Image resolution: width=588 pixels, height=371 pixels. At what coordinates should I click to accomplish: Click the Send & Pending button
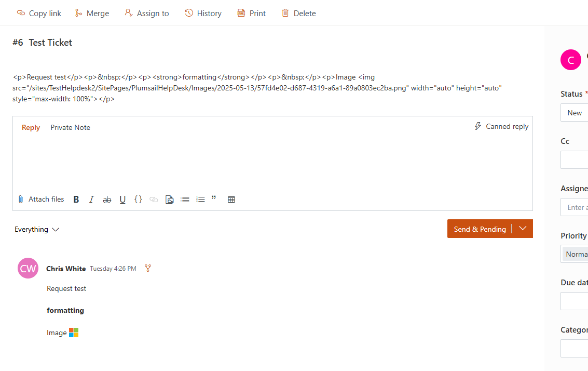tap(480, 229)
